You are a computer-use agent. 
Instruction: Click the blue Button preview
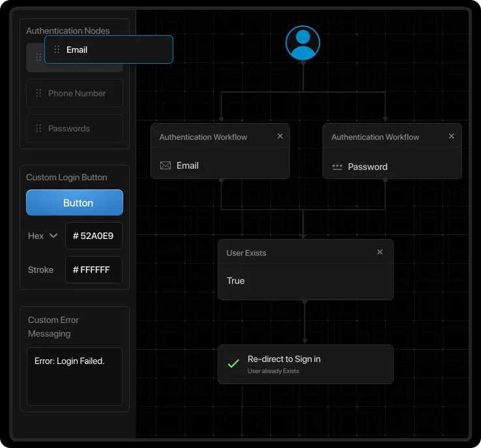74,203
